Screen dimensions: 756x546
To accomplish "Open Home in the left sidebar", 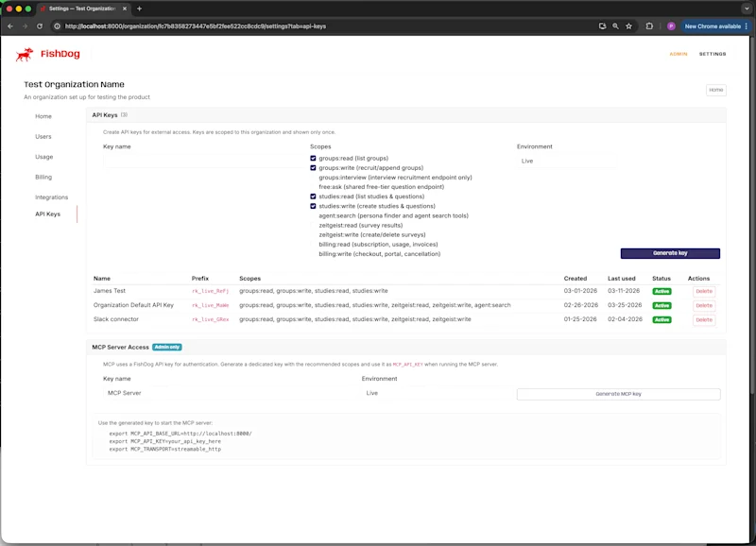I will click(x=43, y=116).
